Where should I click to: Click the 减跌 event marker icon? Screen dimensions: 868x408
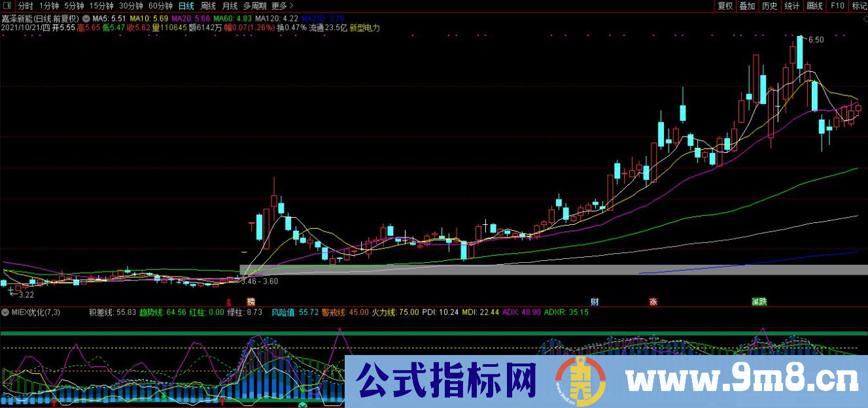759,302
